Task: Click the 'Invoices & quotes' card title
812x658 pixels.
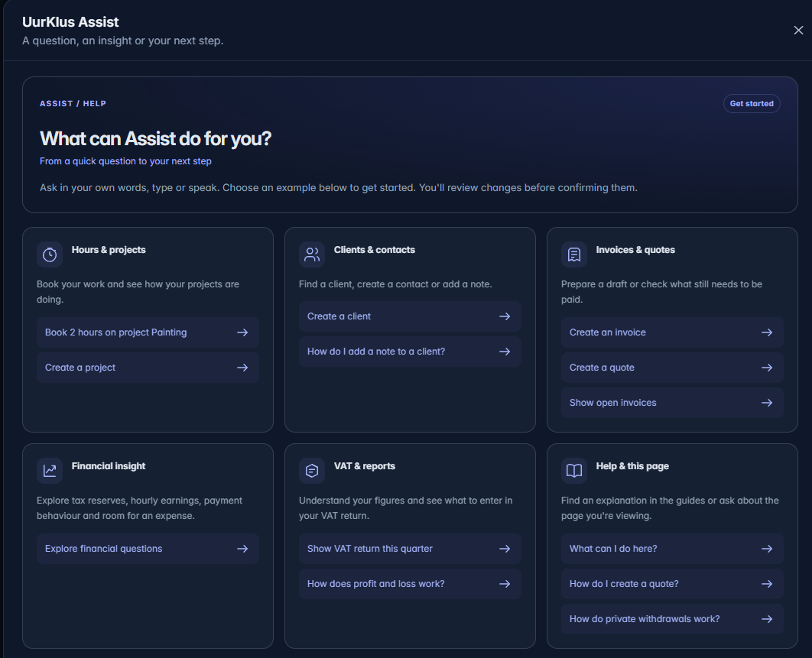Action: click(x=635, y=250)
